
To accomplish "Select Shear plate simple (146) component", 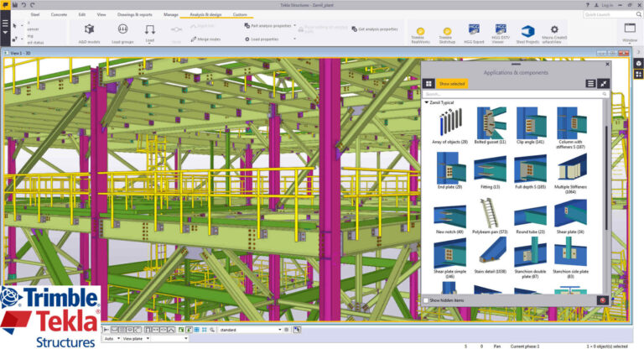I will 449,259.
